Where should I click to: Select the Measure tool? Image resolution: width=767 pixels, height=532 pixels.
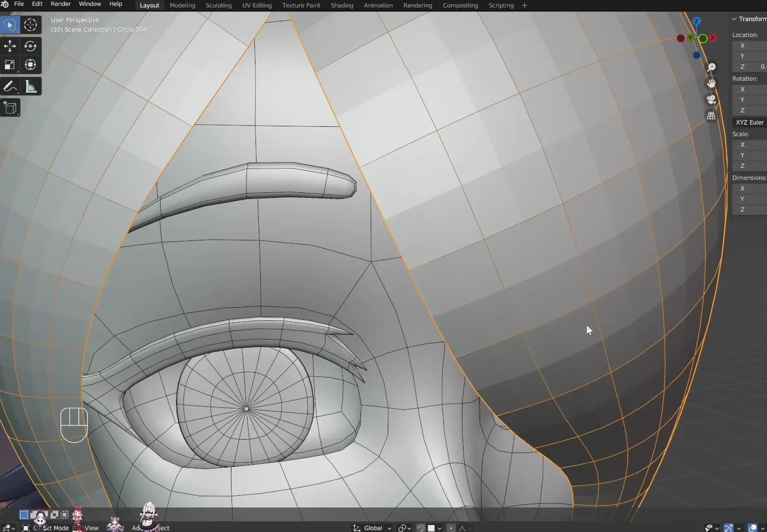(30, 87)
